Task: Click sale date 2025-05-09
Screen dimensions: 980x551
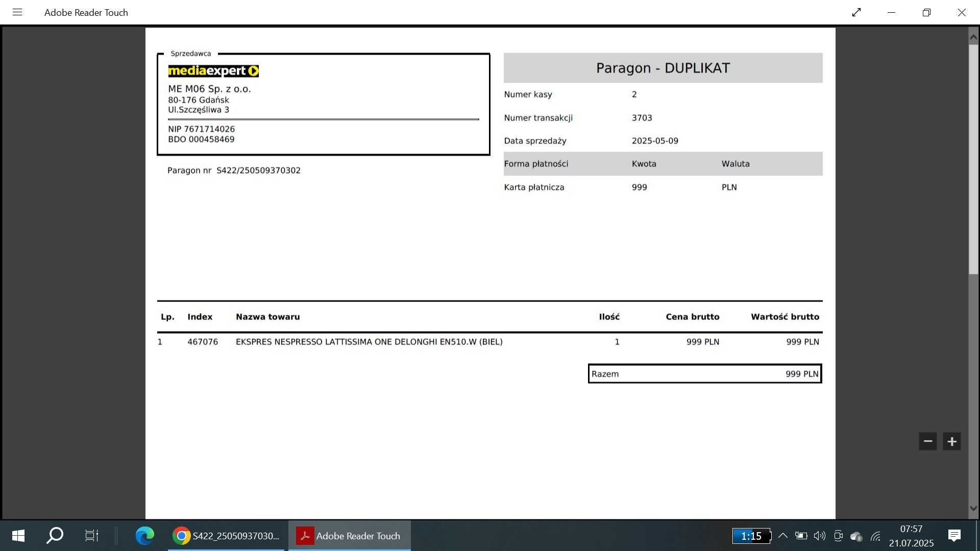Action: pos(655,141)
